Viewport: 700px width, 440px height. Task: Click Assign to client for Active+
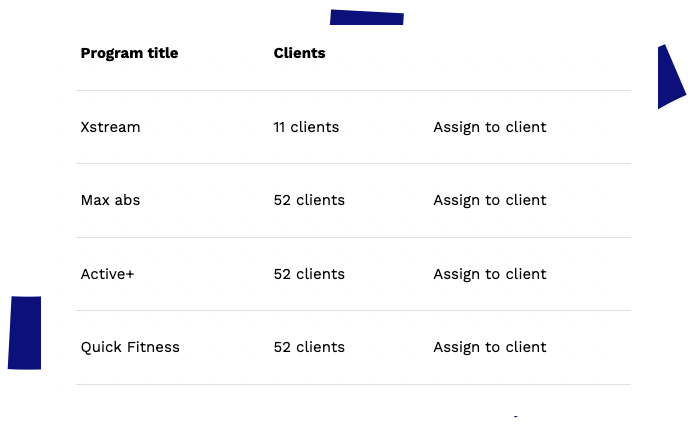pos(489,274)
